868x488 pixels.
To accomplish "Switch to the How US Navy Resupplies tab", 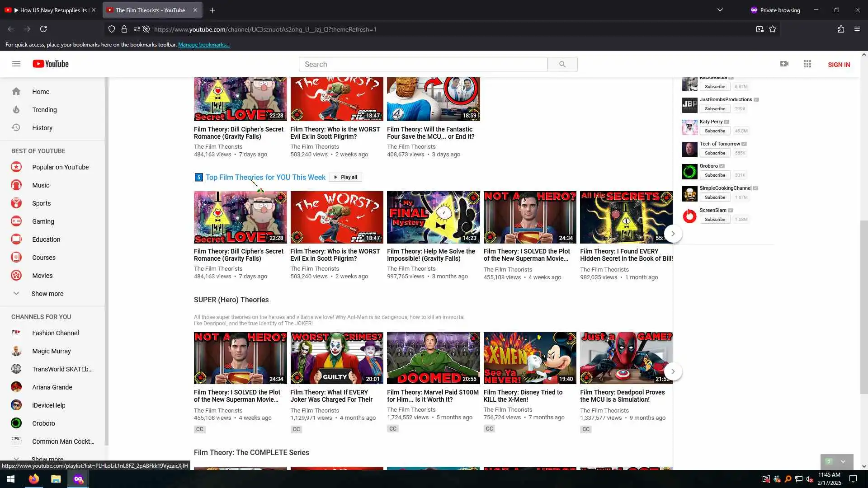I will pyautogui.click(x=50, y=10).
